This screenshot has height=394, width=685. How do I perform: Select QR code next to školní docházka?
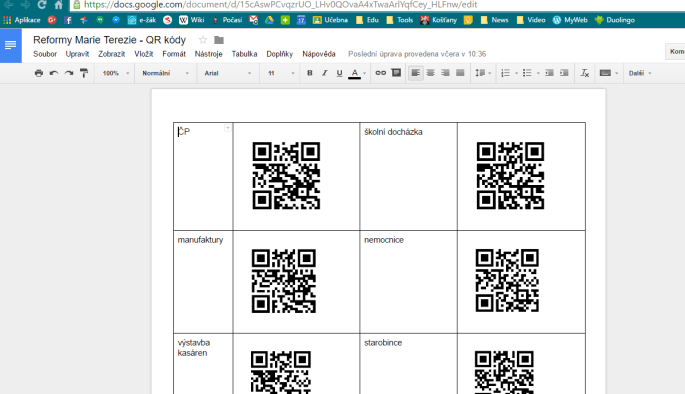pos(510,176)
